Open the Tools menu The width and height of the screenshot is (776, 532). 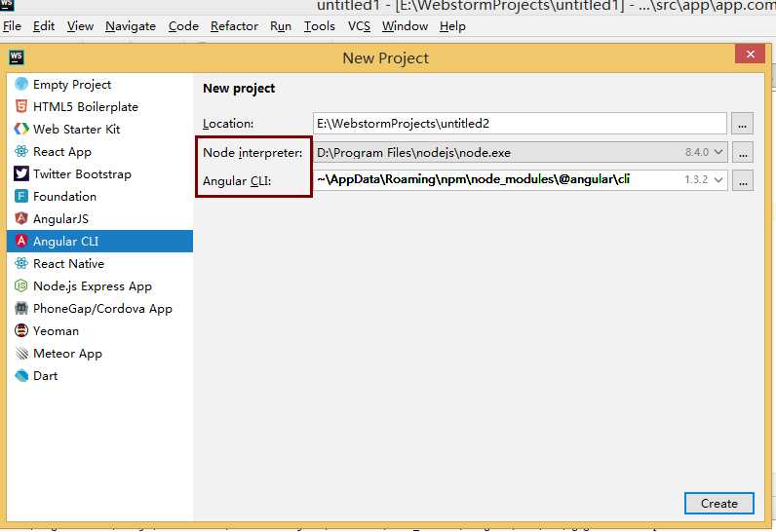pos(319,26)
